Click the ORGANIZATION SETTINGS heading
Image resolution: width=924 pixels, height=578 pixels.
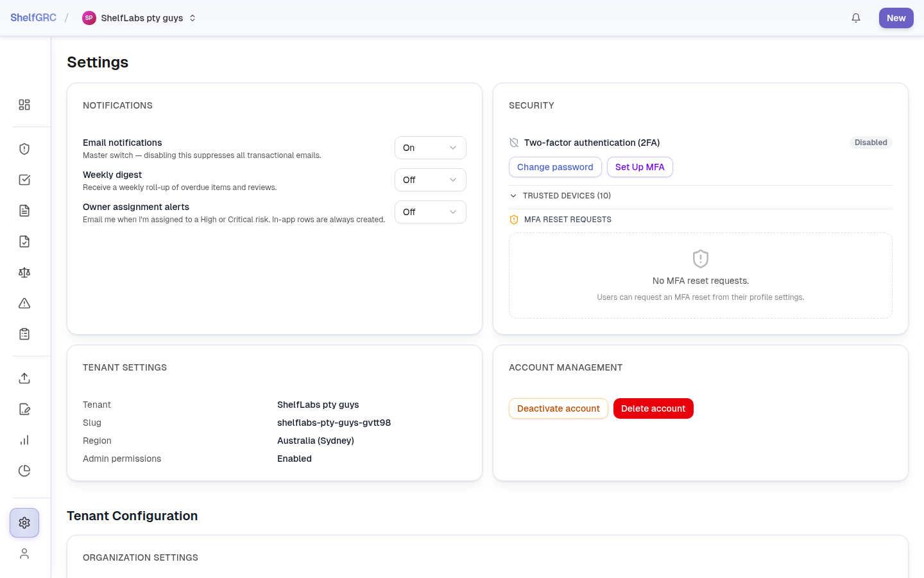click(141, 557)
